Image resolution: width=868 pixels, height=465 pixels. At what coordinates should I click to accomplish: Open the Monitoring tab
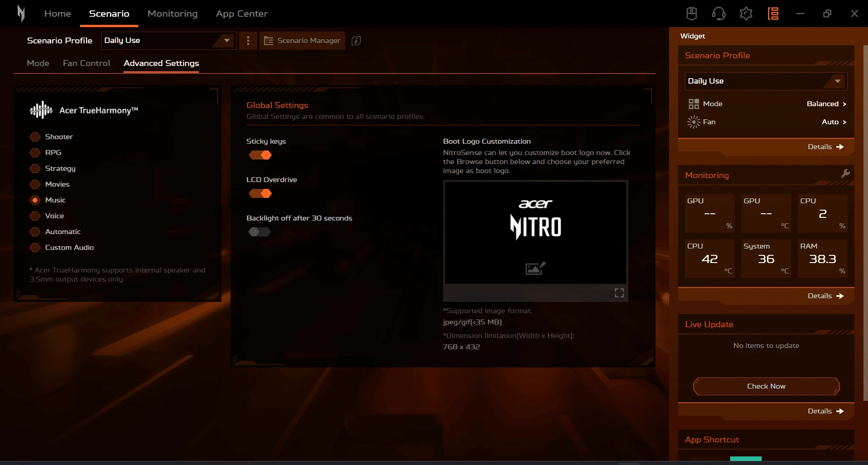point(173,14)
